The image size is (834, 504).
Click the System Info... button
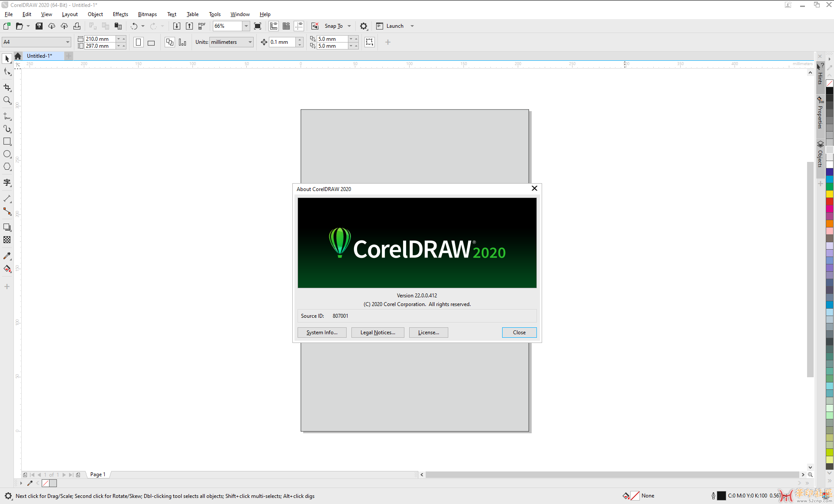pos(322,333)
